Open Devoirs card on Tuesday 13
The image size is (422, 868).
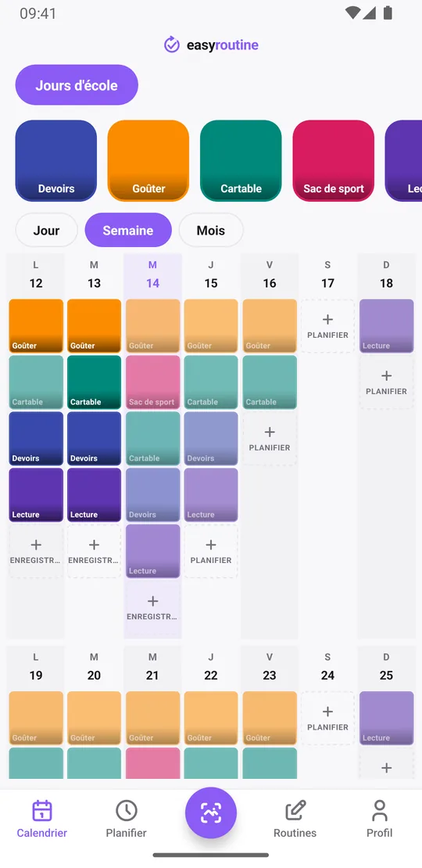pos(94,439)
